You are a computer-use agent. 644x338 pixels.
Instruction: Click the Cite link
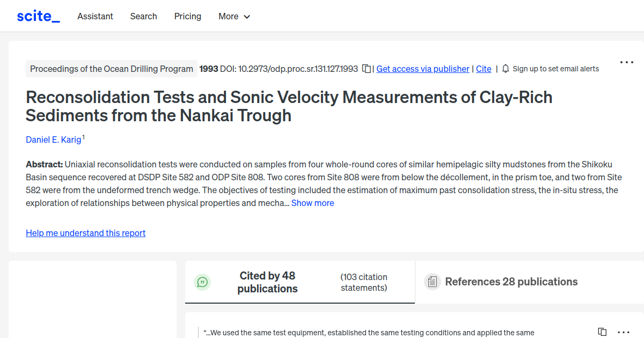483,69
